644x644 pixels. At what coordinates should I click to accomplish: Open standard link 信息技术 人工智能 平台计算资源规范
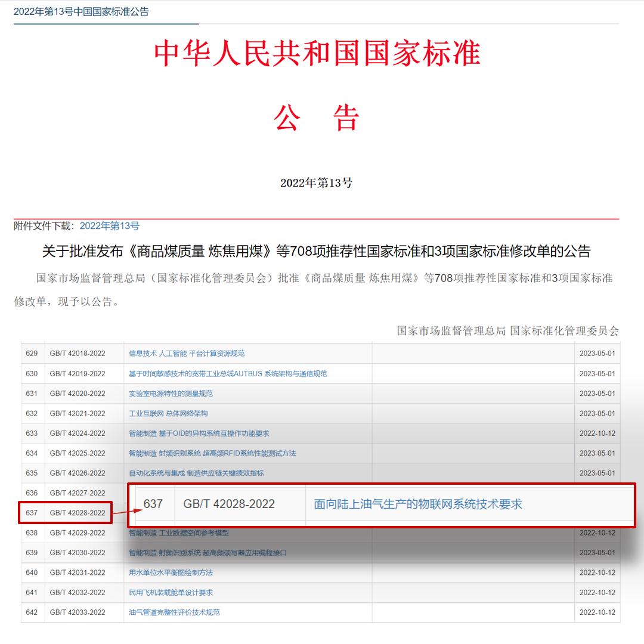(185, 353)
